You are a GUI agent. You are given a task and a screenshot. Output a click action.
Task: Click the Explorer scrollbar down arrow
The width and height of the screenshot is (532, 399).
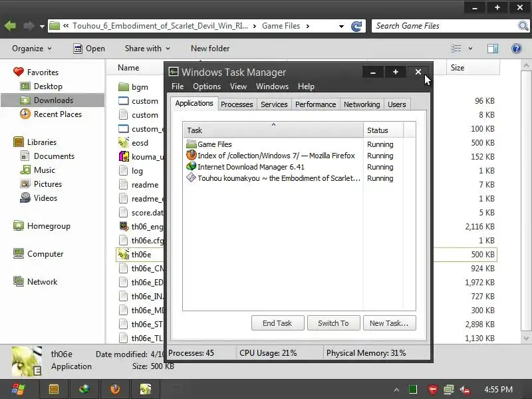click(526, 338)
